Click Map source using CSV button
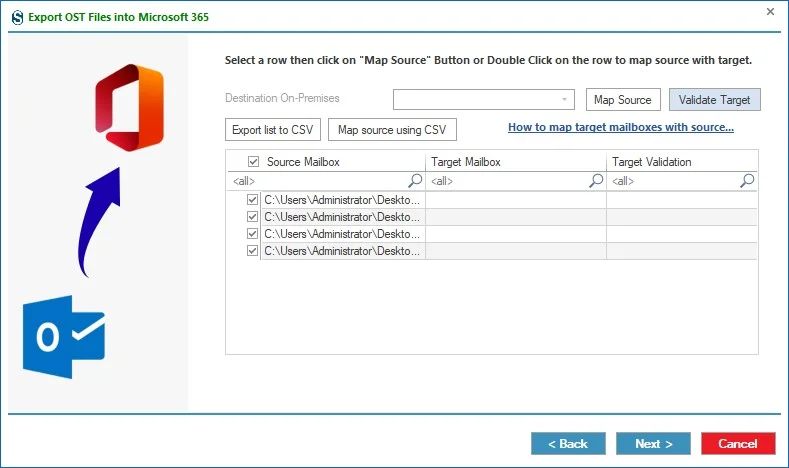The image size is (789, 468). [392, 130]
